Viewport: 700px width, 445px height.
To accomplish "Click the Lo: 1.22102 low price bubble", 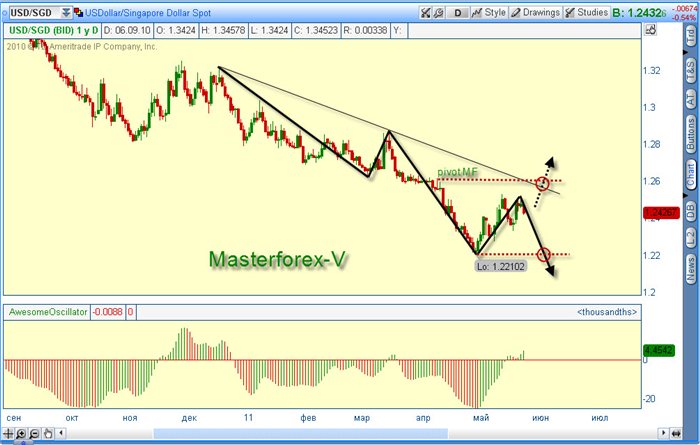I will pyautogui.click(x=500, y=266).
